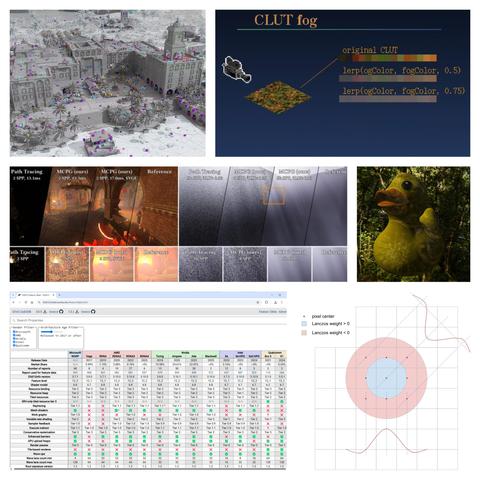This screenshot has height=480, width=480.
Task: Click the Feature Table link
Action: 268,312
